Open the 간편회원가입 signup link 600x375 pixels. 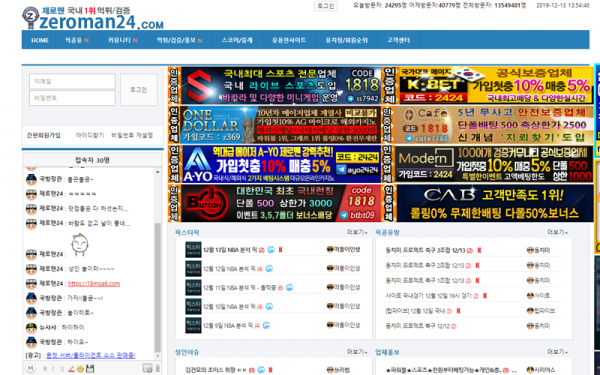pyautogui.click(x=44, y=135)
